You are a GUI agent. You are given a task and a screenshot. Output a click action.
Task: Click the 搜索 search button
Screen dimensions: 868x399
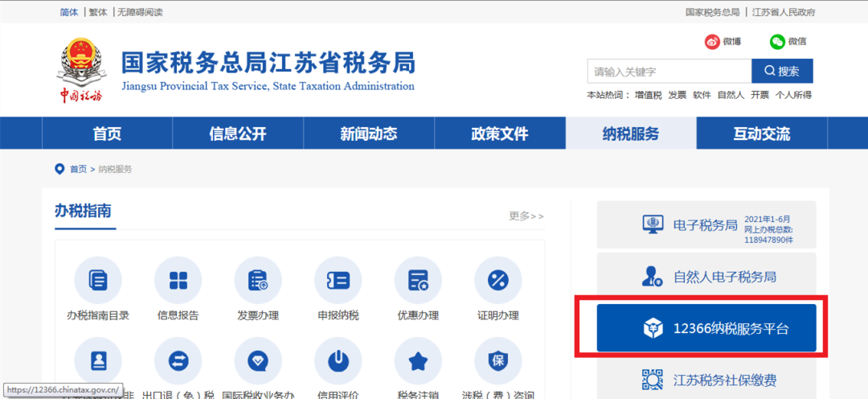[x=782, y=71]
